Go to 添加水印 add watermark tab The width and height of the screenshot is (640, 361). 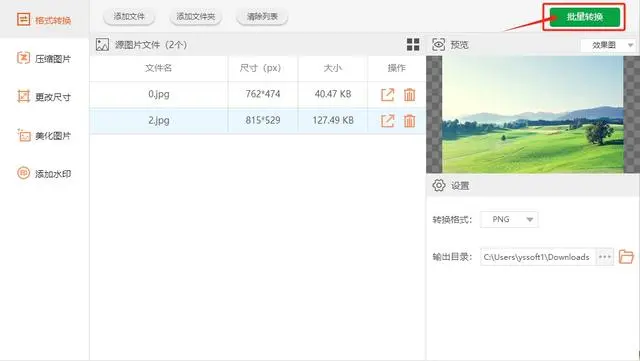click(x=44, y=174)
